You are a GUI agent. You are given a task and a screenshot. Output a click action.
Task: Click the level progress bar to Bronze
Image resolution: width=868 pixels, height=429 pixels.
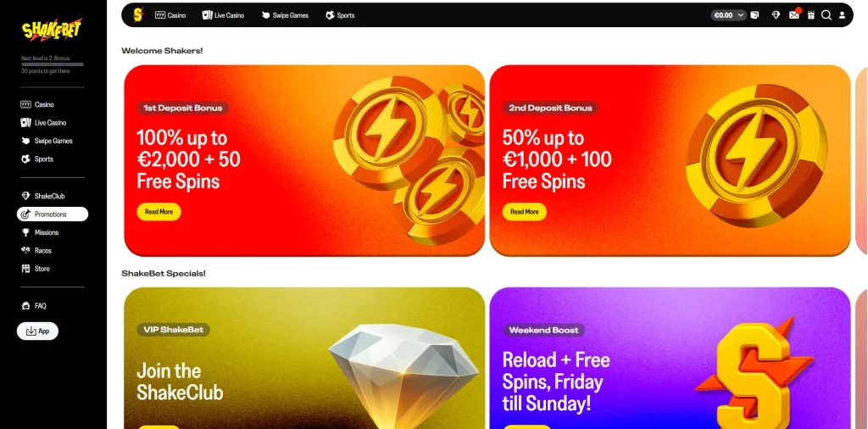pyautogui.click(x=52, y=64)
